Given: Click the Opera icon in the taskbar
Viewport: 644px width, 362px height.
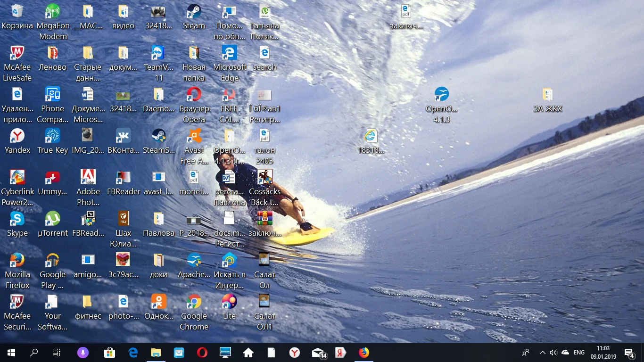Looking at the screenshot, I should (202, 353).
